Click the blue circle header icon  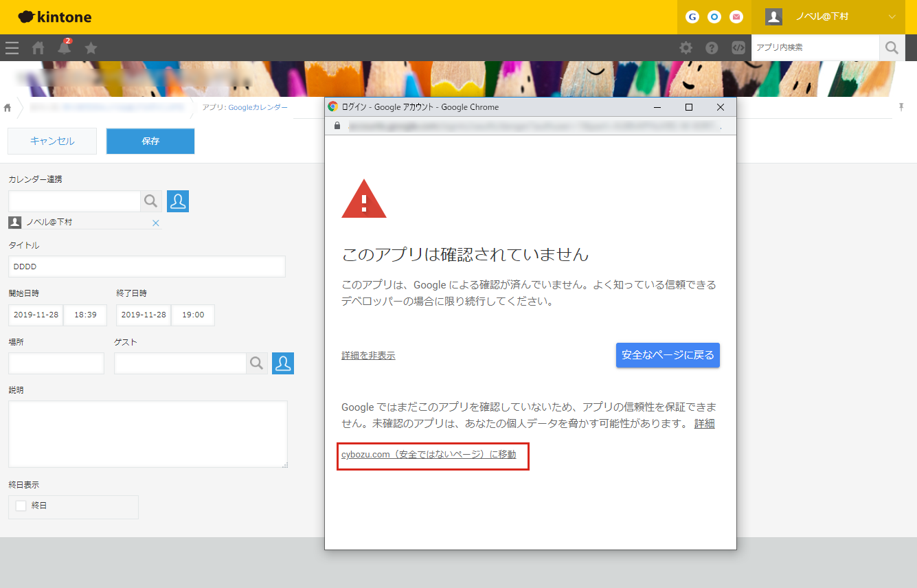[714, 17]
